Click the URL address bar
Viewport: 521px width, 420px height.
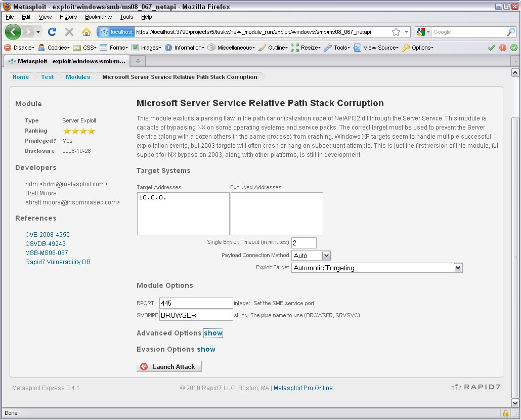click(x=263, y=32)
